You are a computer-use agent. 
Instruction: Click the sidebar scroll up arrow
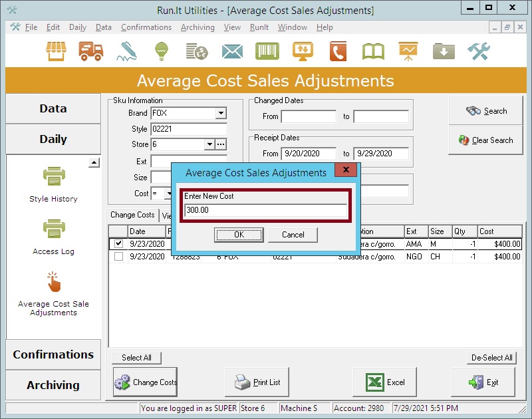pos(94,163)
